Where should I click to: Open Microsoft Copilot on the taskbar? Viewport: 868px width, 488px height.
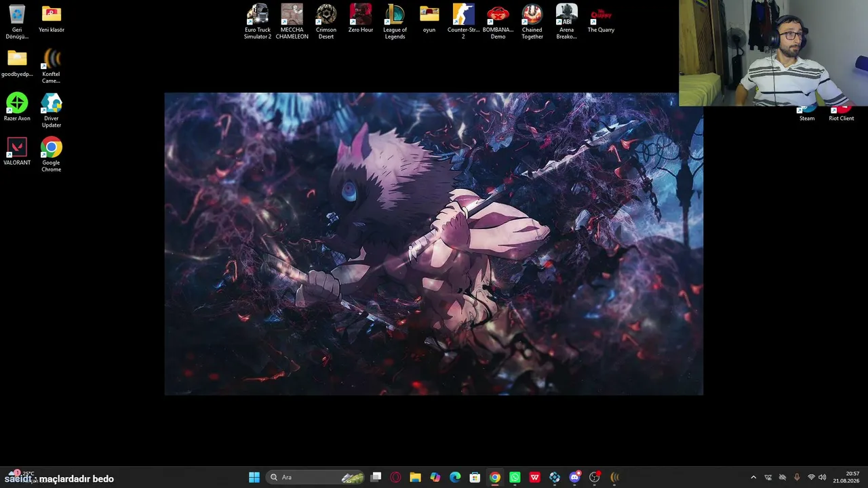[435, 477]
